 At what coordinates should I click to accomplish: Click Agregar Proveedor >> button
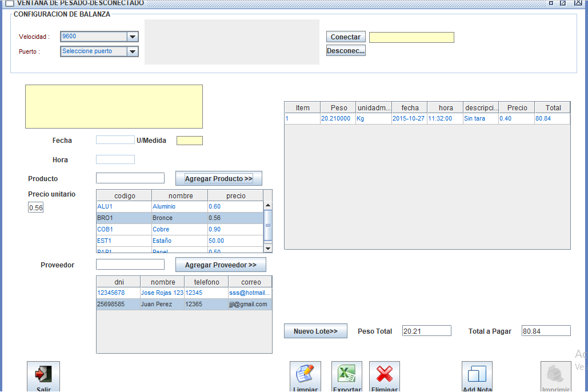221,265
